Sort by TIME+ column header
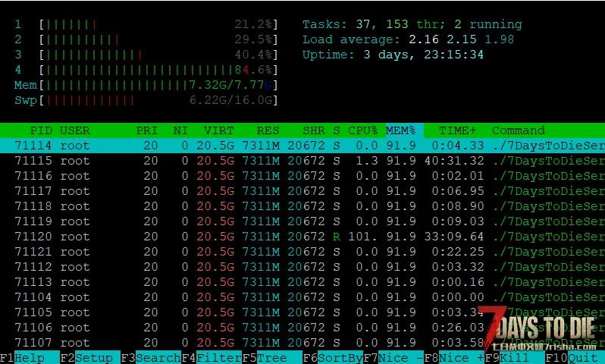 click(x=458, y=130)
